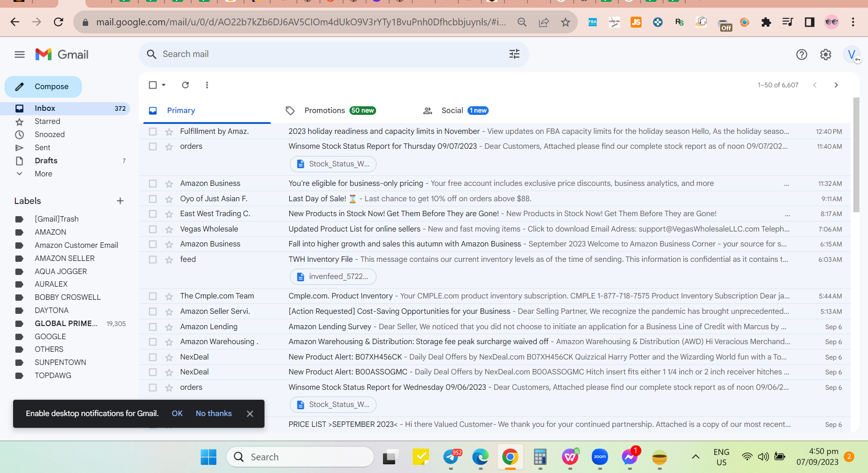Select the NexDeal B07XH456CK email checkbox
Image resolution: width=868 pixels, height=473 pixels.
pos(153,357)
